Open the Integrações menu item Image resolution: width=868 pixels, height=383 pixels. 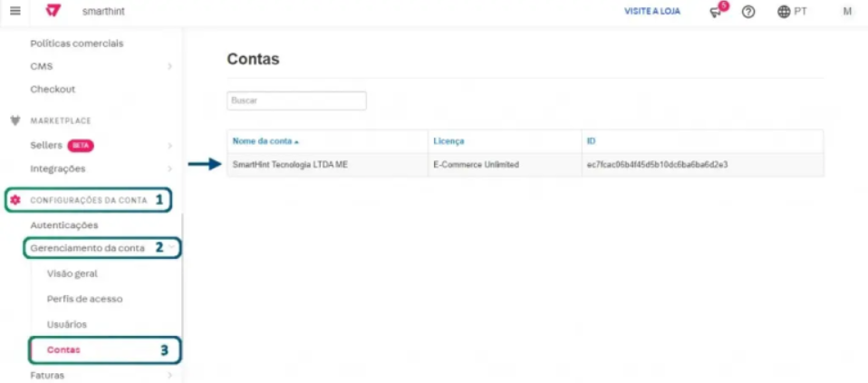pos(58,168)
